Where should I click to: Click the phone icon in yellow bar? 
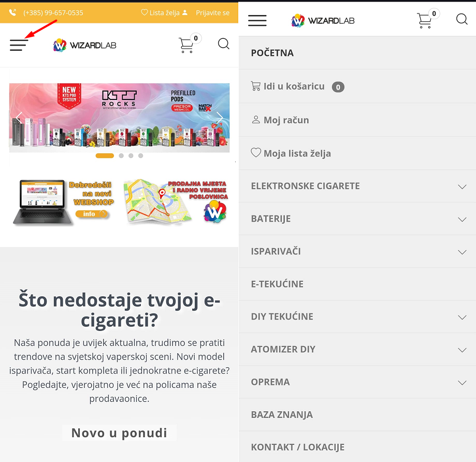pos(13,12)
